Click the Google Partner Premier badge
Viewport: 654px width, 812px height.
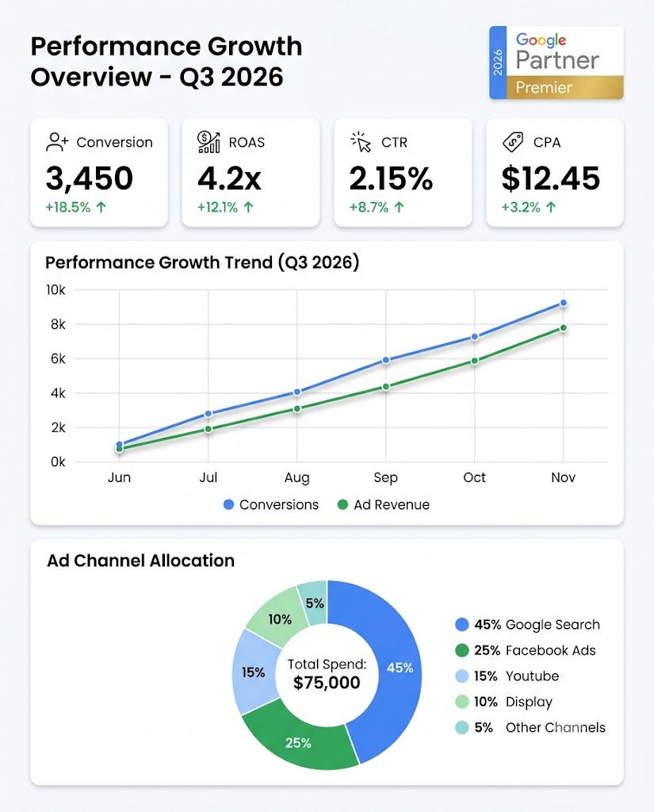[x=556, y=63]
